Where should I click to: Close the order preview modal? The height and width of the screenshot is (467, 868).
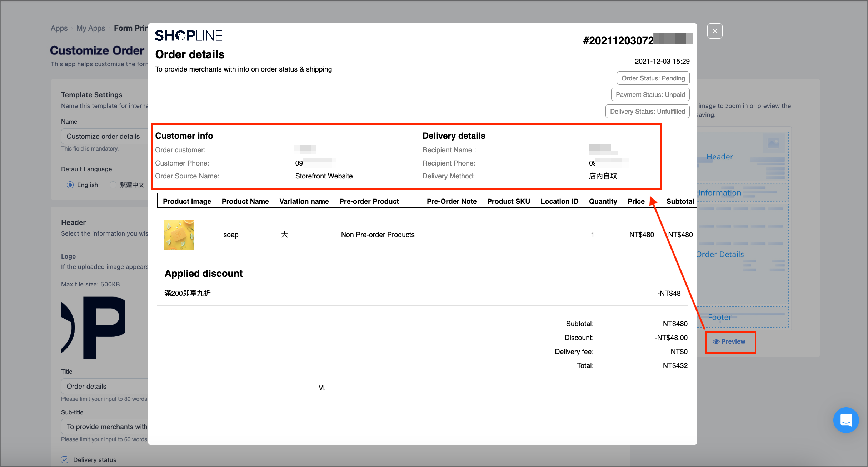click(715, 31)
